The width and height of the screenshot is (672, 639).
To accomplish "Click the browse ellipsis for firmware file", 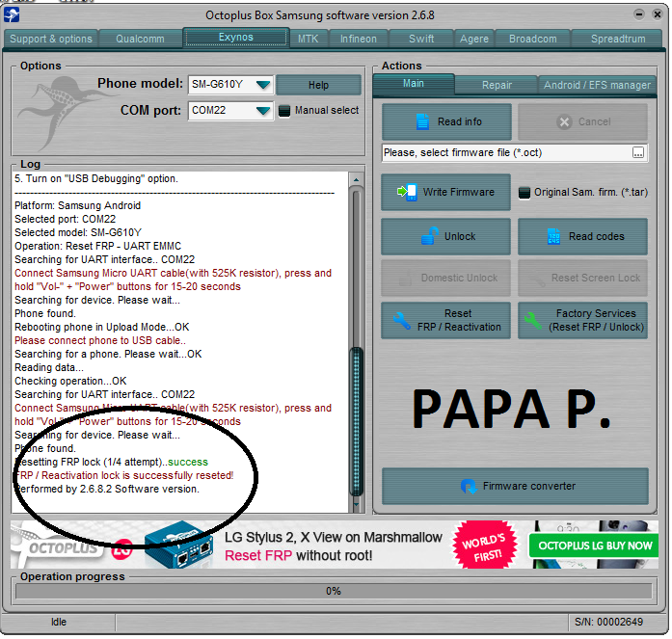I will coord(637,152).
